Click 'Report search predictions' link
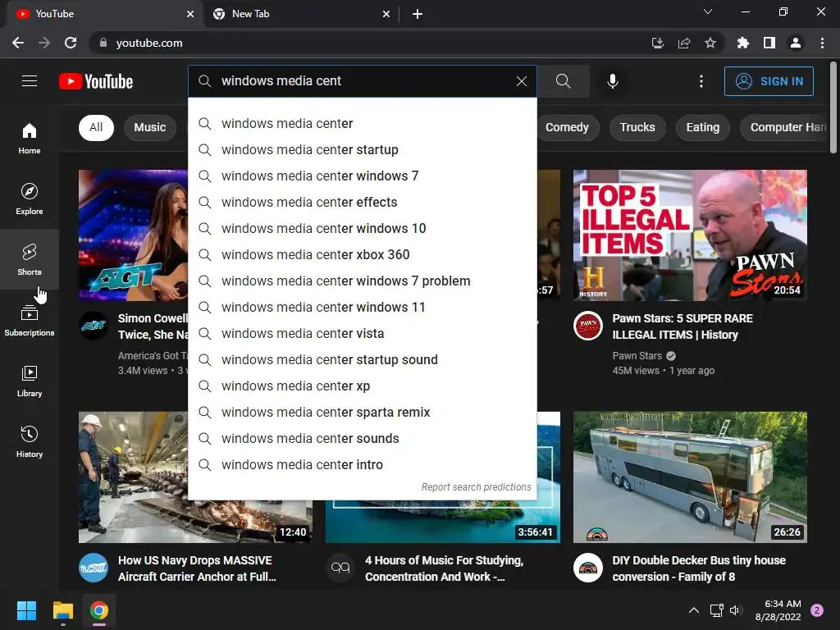The height and width of the screenshot is (630, 840). [x=476, y=487]
